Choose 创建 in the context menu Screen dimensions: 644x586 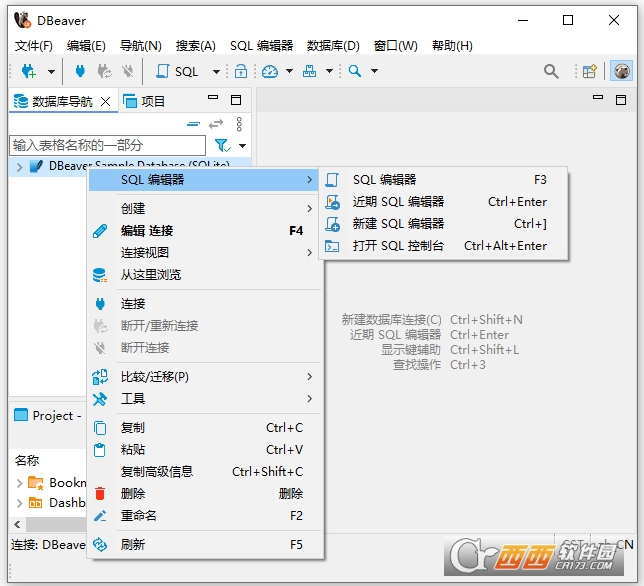tap(205, 209)
